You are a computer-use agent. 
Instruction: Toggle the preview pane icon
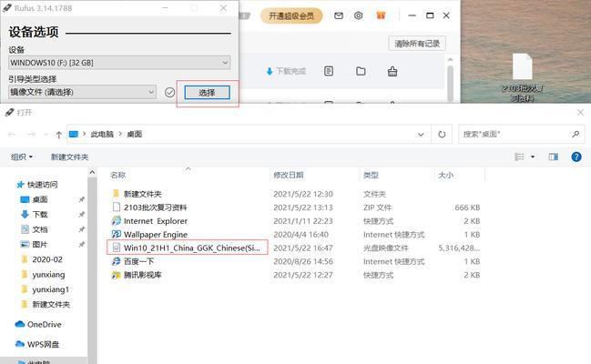pyautogui.click(x=554, y=157)
